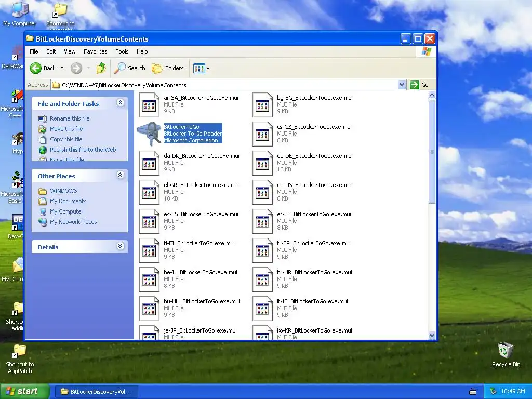Viewport: 532px width, 399px height.
Task: Click the system tray clock
Action: click(x=513, y=392)
